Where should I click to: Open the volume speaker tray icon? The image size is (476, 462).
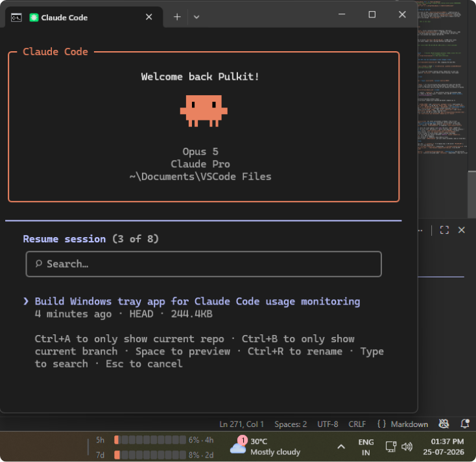(407, 446)
